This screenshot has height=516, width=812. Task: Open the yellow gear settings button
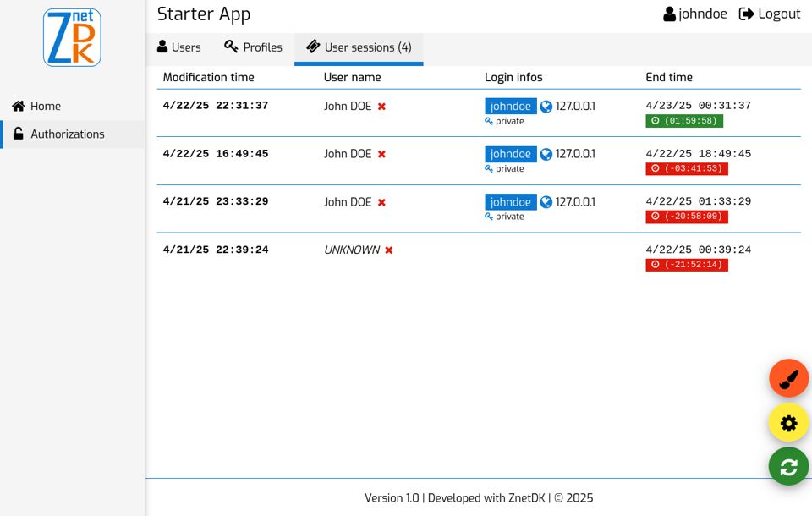(788, 423)
